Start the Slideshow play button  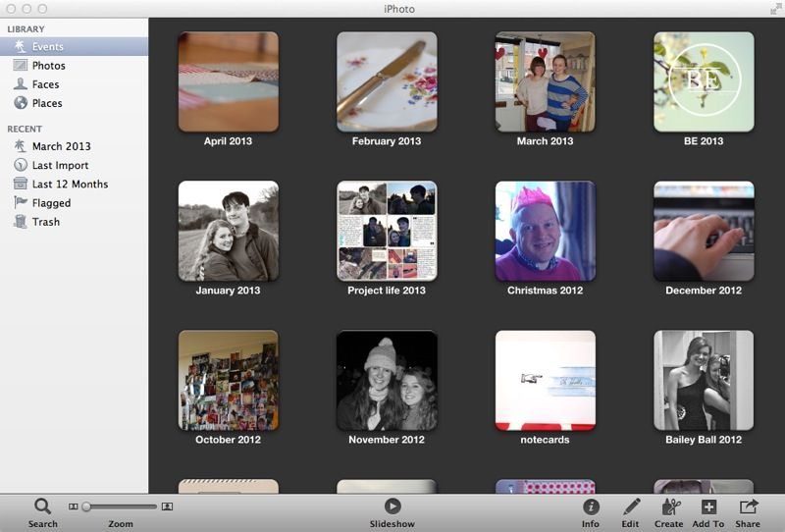pos(392,506)
